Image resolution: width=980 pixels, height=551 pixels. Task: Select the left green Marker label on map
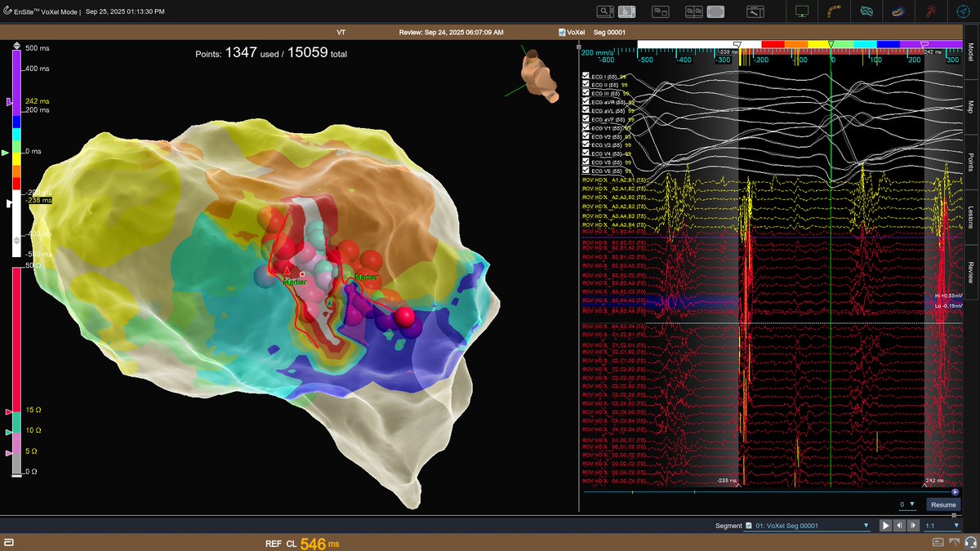[295, 282]
